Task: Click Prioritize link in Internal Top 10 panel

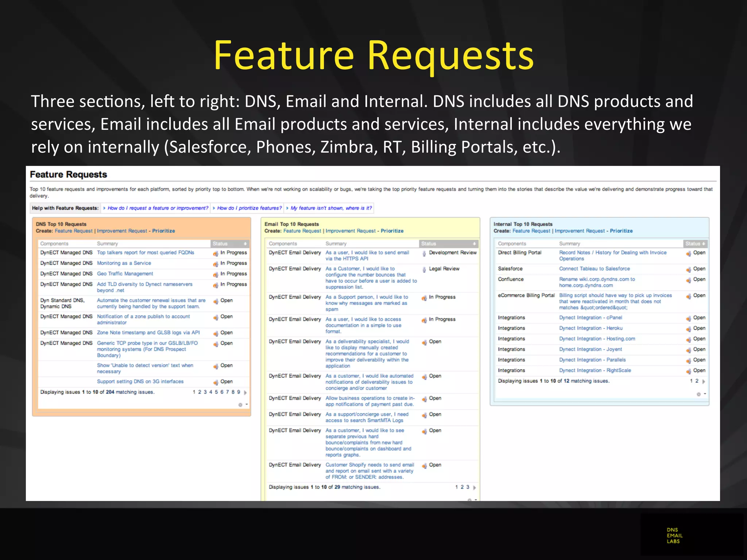Action: click(621, 231)
